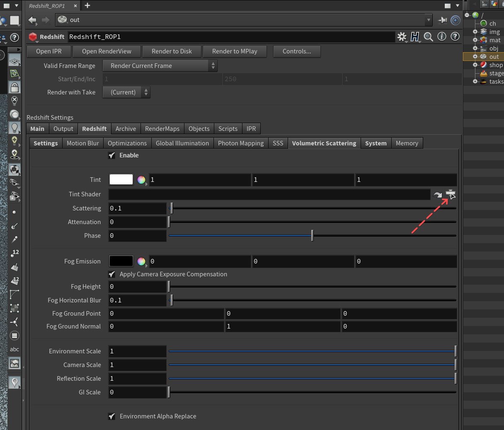The image size is (504, 430).
Task: Open the Motion Blur tab
Action: pos(83,143)
